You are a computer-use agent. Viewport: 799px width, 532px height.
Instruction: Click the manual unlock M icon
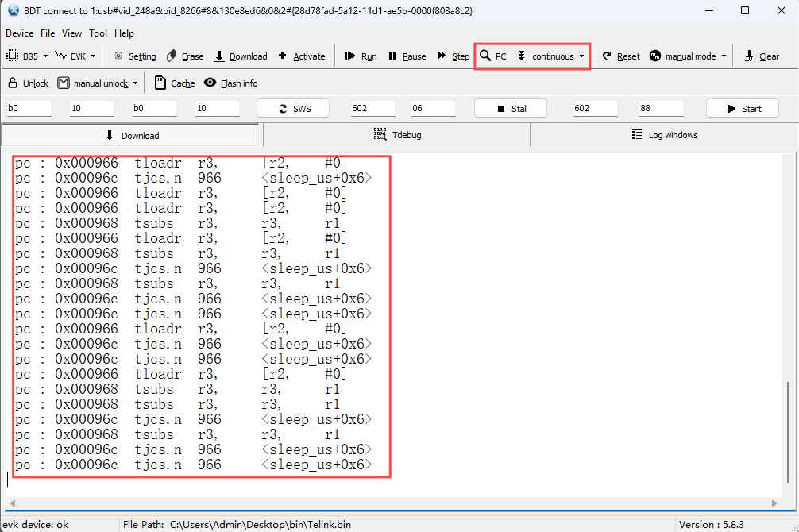coord(64,83)
